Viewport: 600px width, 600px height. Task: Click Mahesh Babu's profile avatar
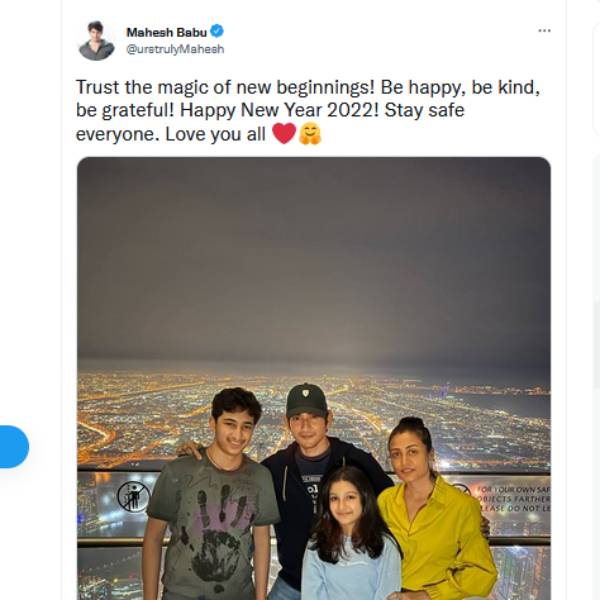(96, 41)
